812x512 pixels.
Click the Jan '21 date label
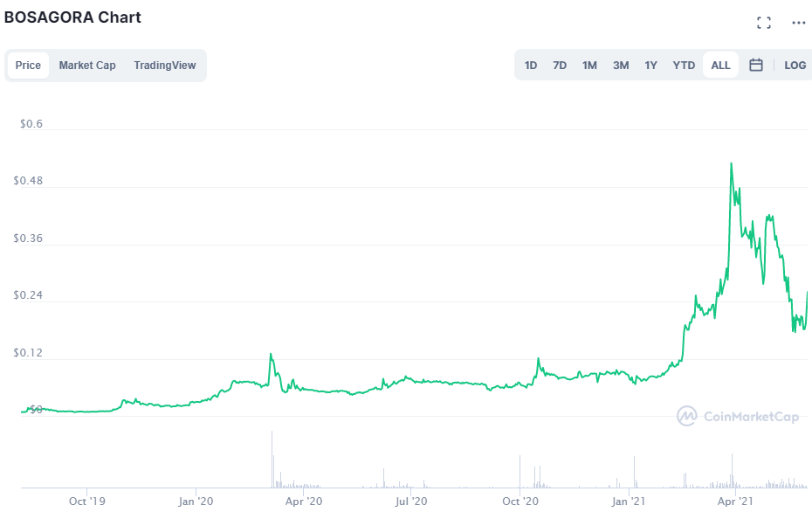click(628, 502)
